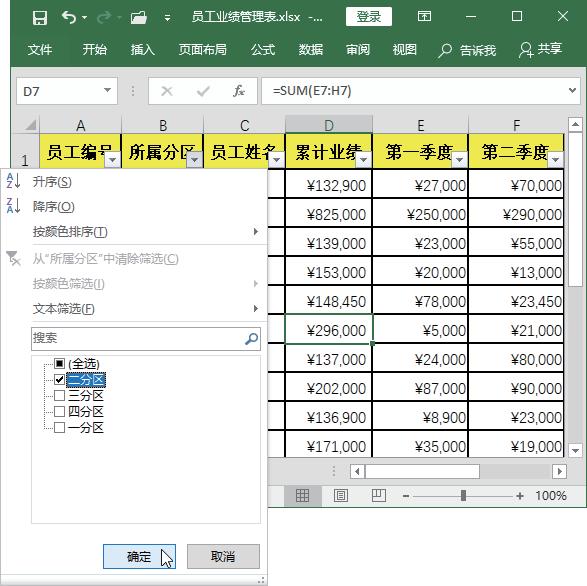The height and width of the screenshot is (586, 587).
Task: Click the 告诉我 search lightbulb
Action: (x=467, y=50)
